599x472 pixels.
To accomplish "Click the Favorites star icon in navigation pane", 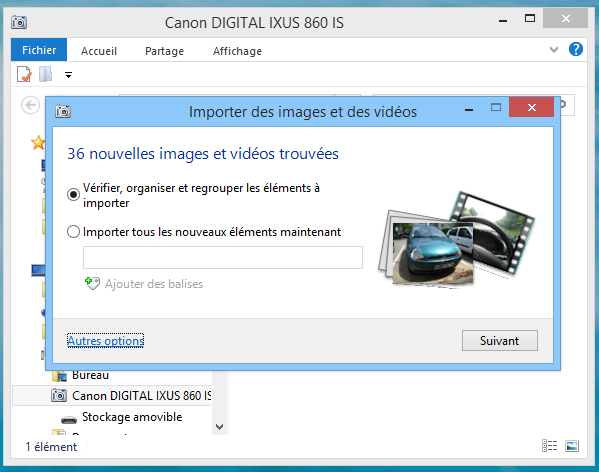I will coord(38,143).
